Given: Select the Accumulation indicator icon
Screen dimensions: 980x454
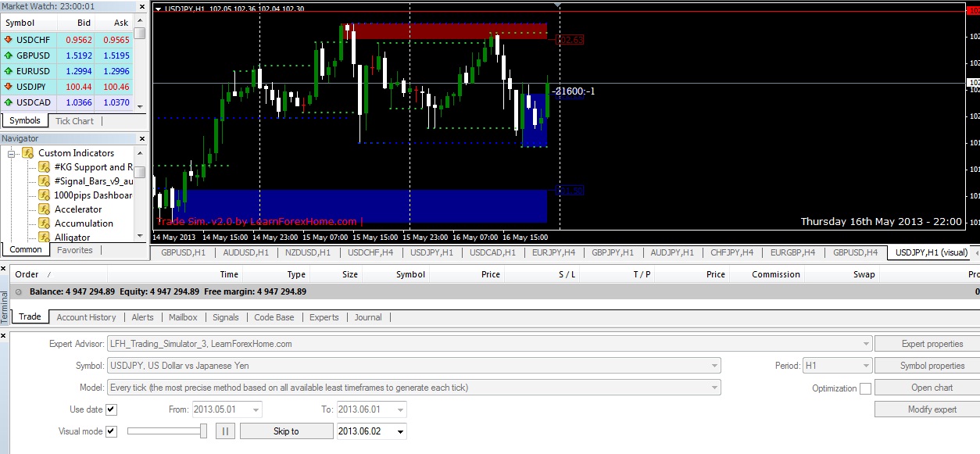Looking at the screenshot, I should (x=45, y=223).
